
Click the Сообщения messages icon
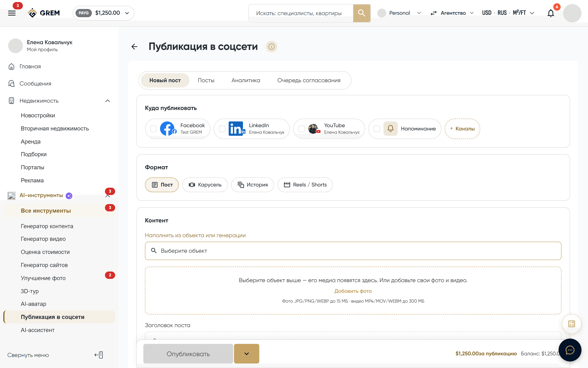pyautogui.click(x=11, y=83)
